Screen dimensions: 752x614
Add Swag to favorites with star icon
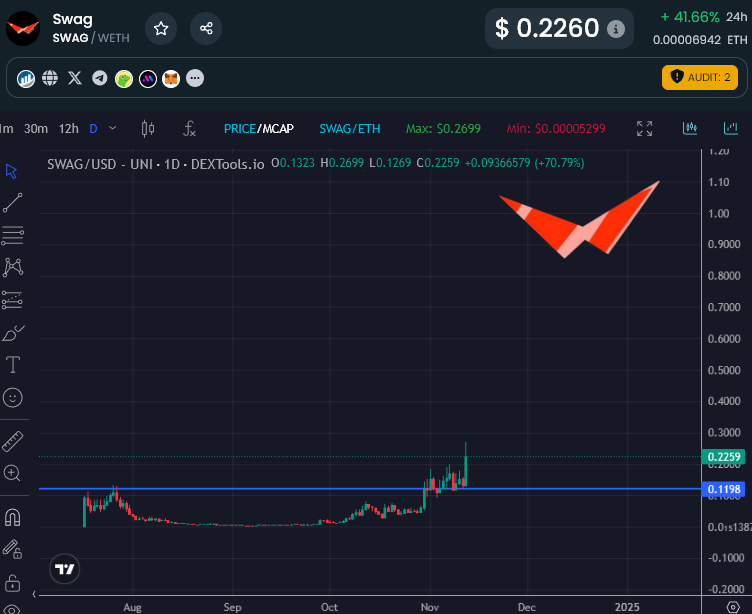click(161, 28)
